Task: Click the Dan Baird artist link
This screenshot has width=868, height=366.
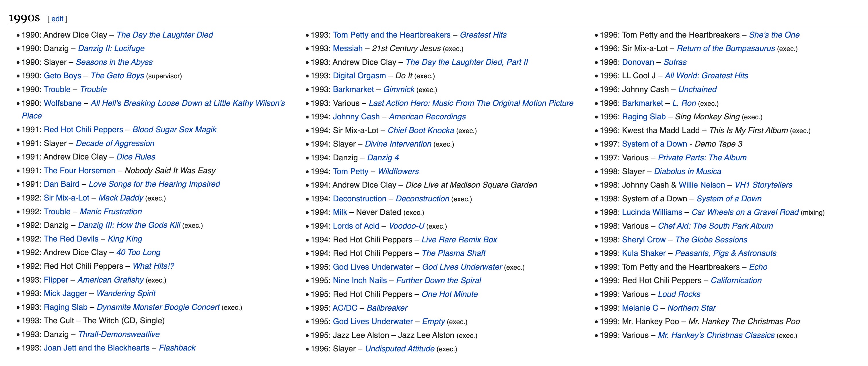Action: (61, 184)
